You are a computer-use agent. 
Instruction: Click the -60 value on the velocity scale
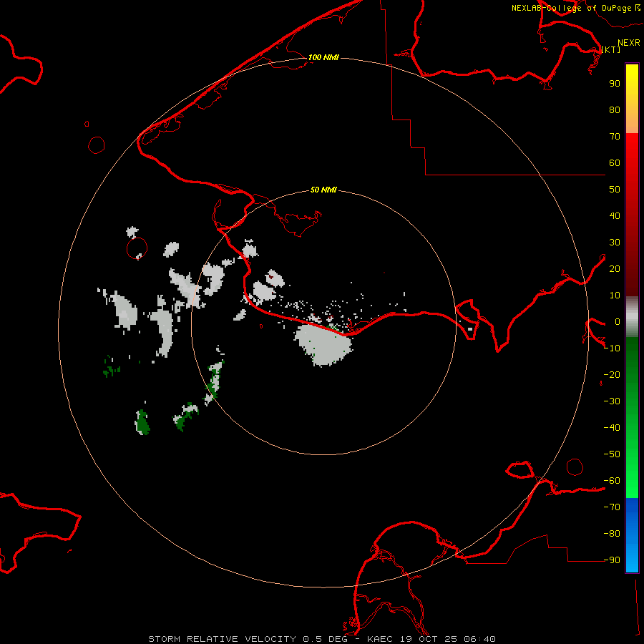pyautogui.click(x=612, y=481)
